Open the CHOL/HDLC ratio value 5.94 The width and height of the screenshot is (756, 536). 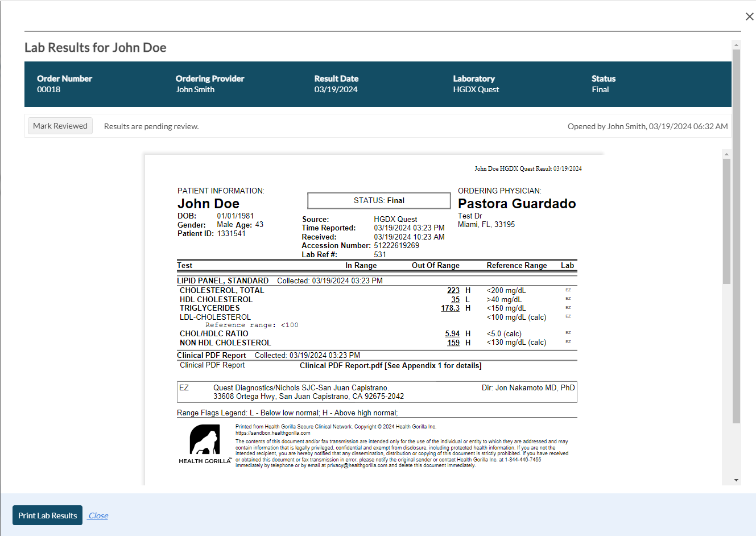click(x=452, y=334)
